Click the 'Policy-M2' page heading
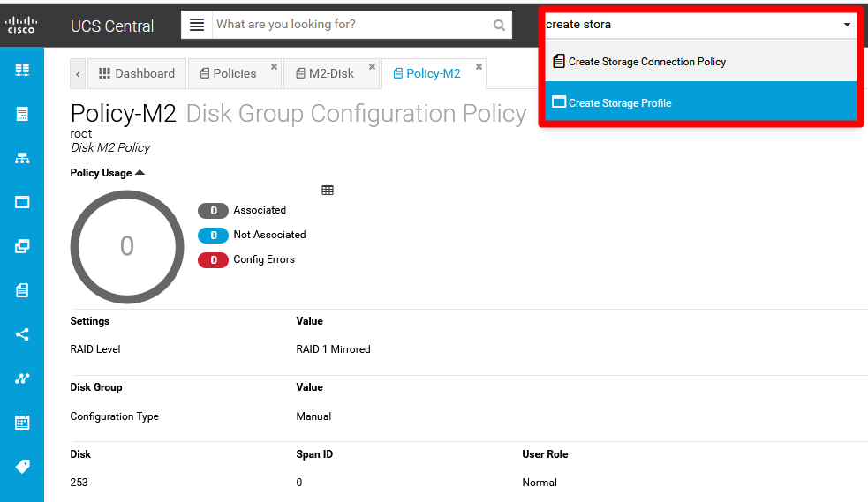Image resolution: width=868 pixels, height=502 pixels. 123,114
